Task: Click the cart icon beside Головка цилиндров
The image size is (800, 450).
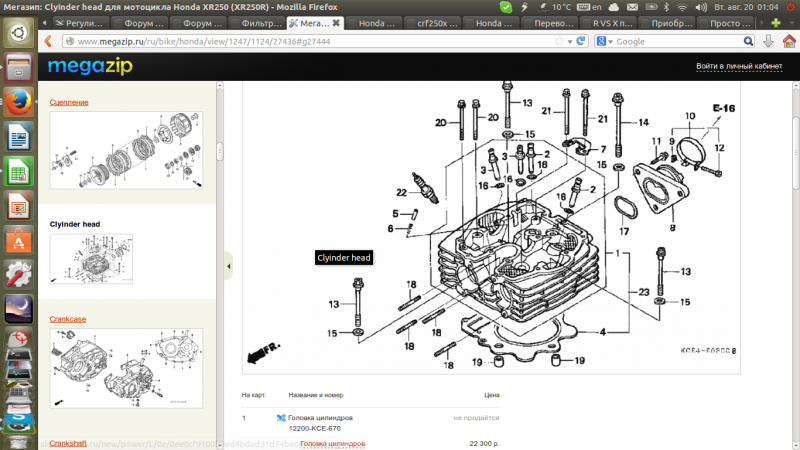Action: 281,418
